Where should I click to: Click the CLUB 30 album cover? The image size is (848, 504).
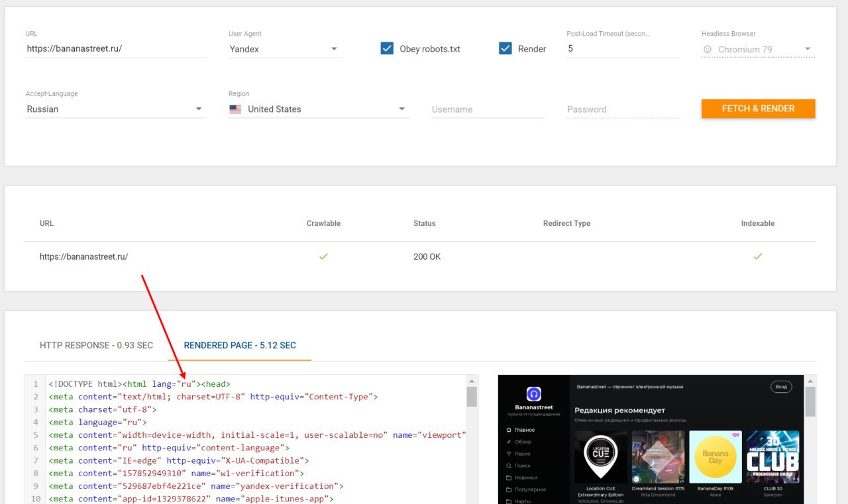click(772, 457)
